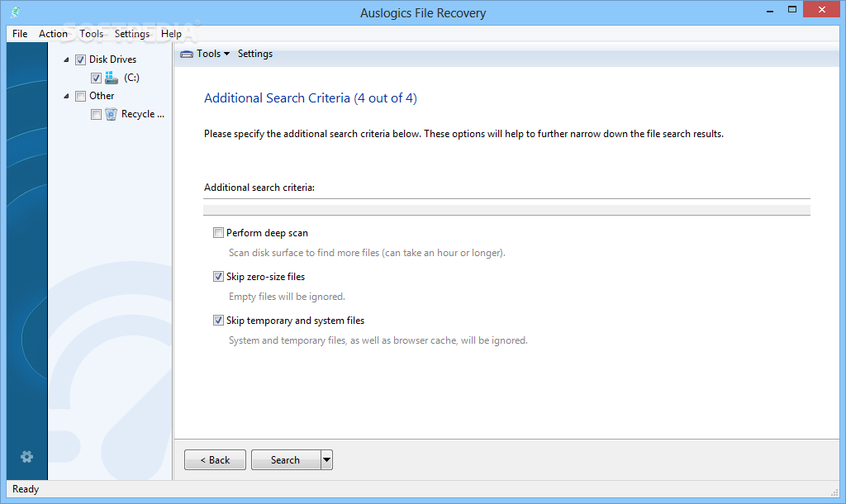The width and height of the screenshot is (846, 504).
Task: Select the Other tree label
Action: tap(102, 96)
